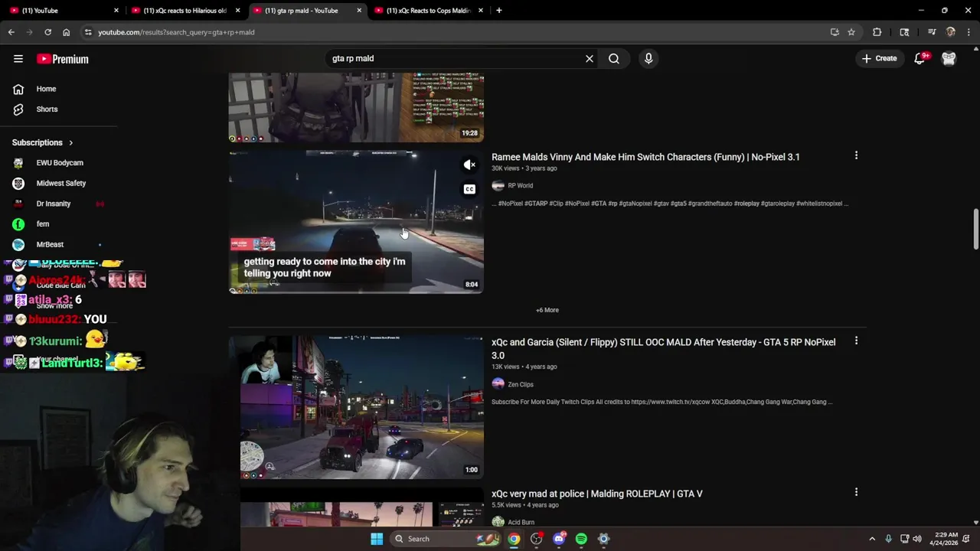
Task: Expand the Subscriptions section
Action: pos(43,142)
